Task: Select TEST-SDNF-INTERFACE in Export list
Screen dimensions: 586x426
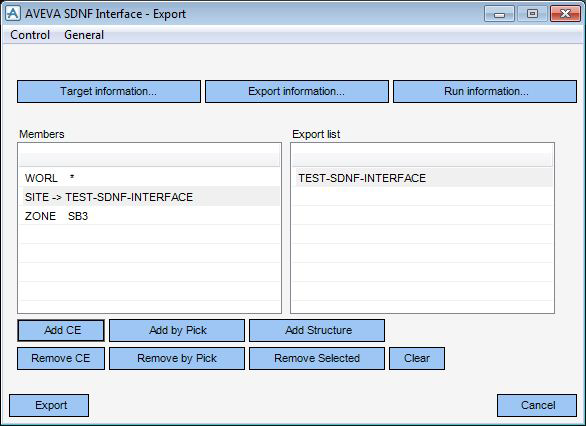Action: click(422, 178)
